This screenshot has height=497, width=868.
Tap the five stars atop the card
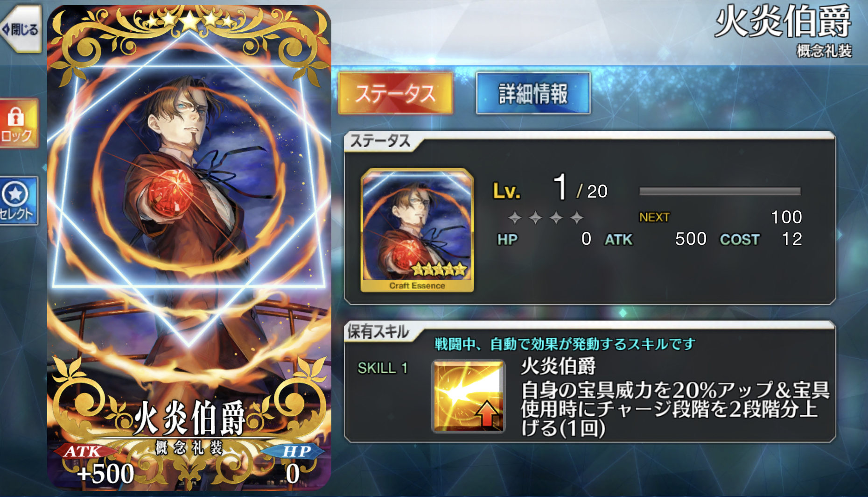click(x=189, y=21)
